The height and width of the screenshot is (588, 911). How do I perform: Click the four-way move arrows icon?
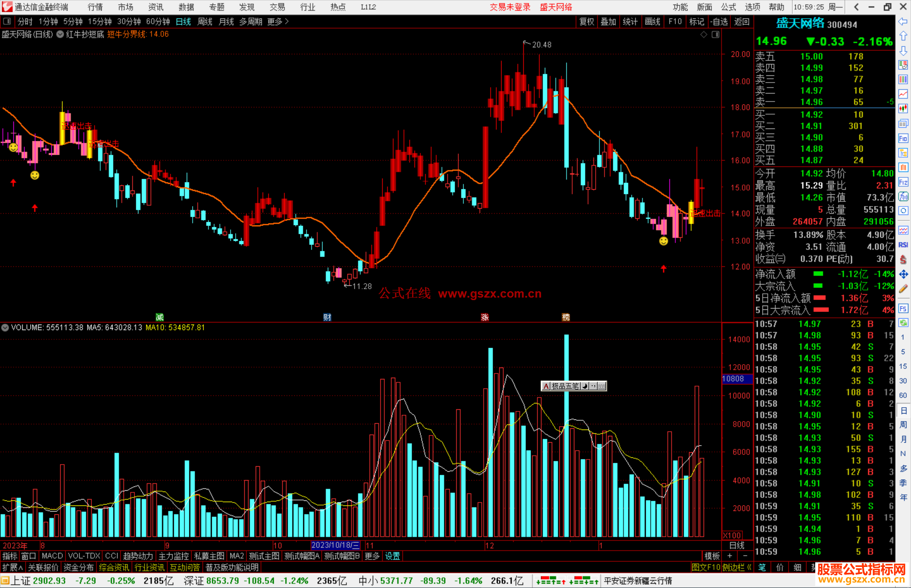903,274
